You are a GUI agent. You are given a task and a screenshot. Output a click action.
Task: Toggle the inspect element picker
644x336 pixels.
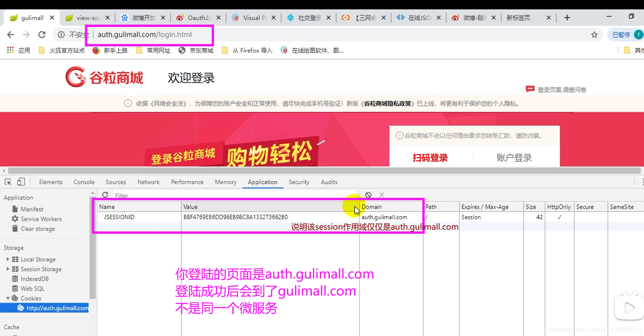pos(8,182)
